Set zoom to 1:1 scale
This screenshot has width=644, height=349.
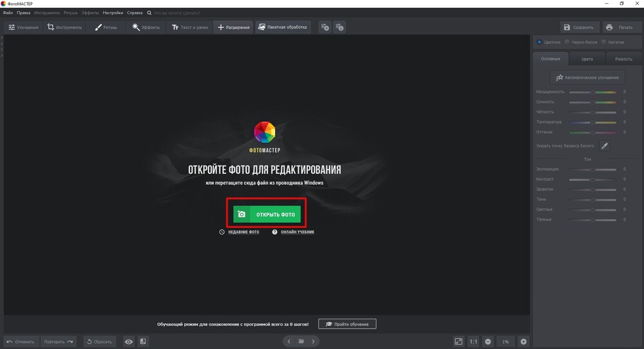(473, 341)
